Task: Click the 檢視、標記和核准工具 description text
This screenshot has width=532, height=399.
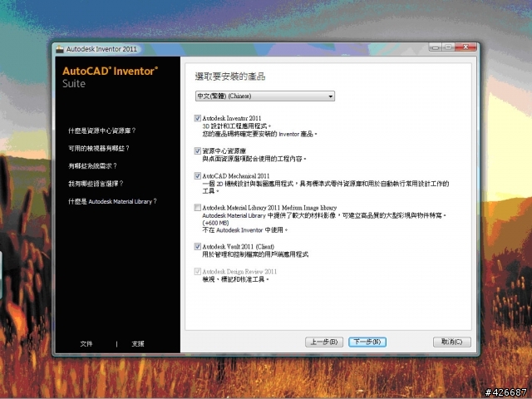Action: click(236, 279)
